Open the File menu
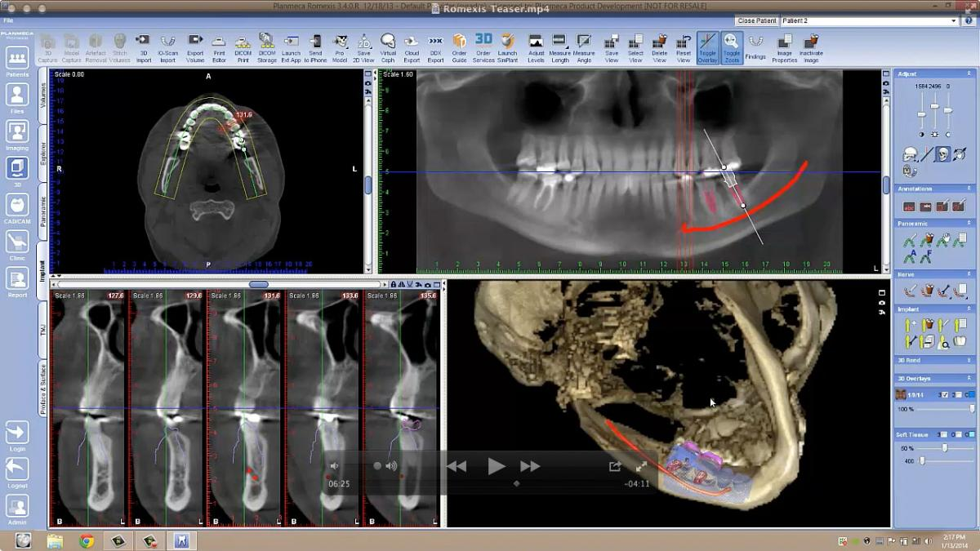Viewport: 980px width, 551px height. pos(8,20)
